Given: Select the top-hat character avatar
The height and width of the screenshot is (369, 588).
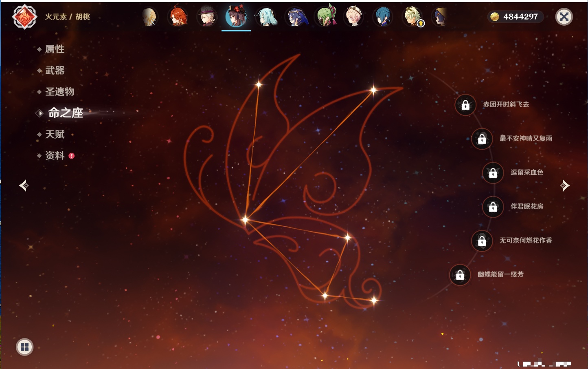Looking at the screenshot, I should click(207, 17).
